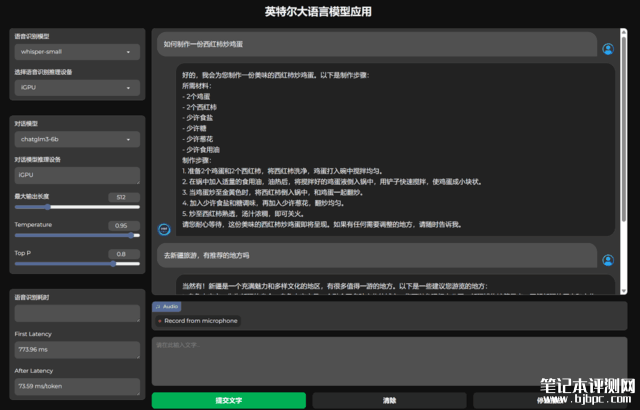This screenshot has width=640, height=410.
Task: Open the whisper-small speech model dropdown
Action: point(77,52)
